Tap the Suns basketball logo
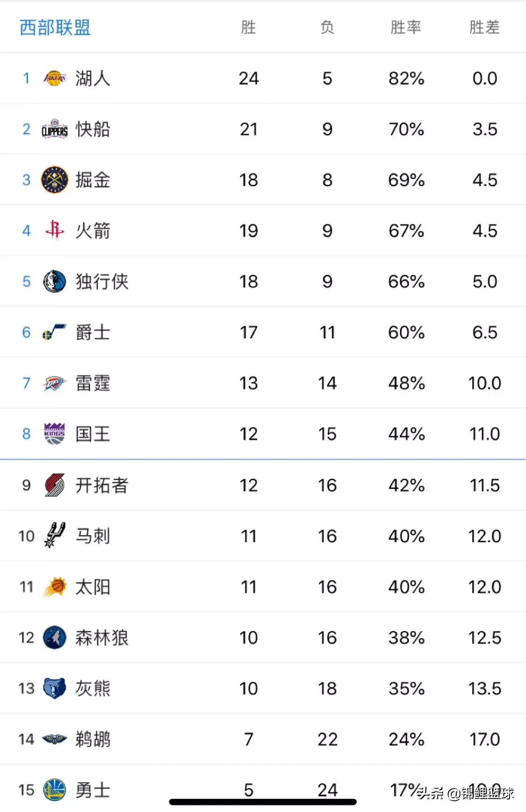Viewport: 526px width, 812px height. 55,587
